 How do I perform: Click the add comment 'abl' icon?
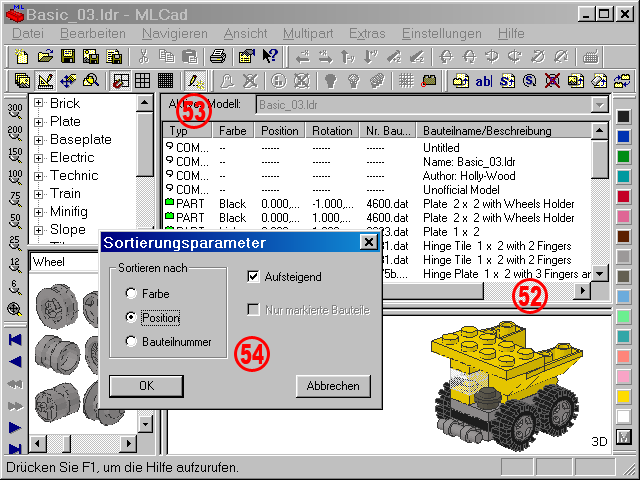484,81
